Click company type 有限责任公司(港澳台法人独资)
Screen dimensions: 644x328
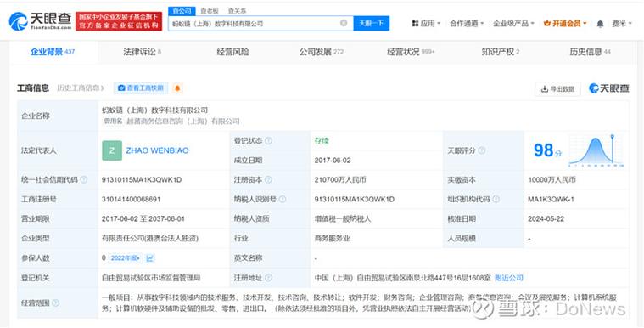coord(150,238)
